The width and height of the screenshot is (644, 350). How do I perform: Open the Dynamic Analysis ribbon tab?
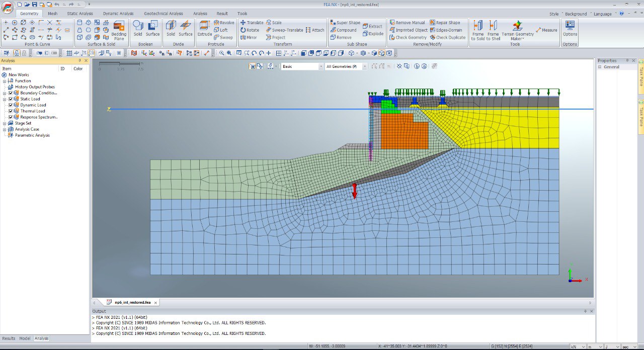[x=118, y=14]
